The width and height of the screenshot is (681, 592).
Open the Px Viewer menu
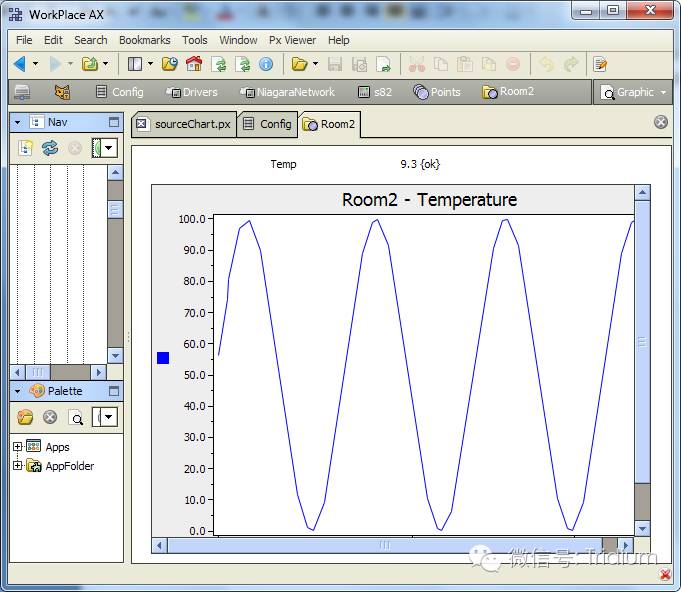point(292,40)
